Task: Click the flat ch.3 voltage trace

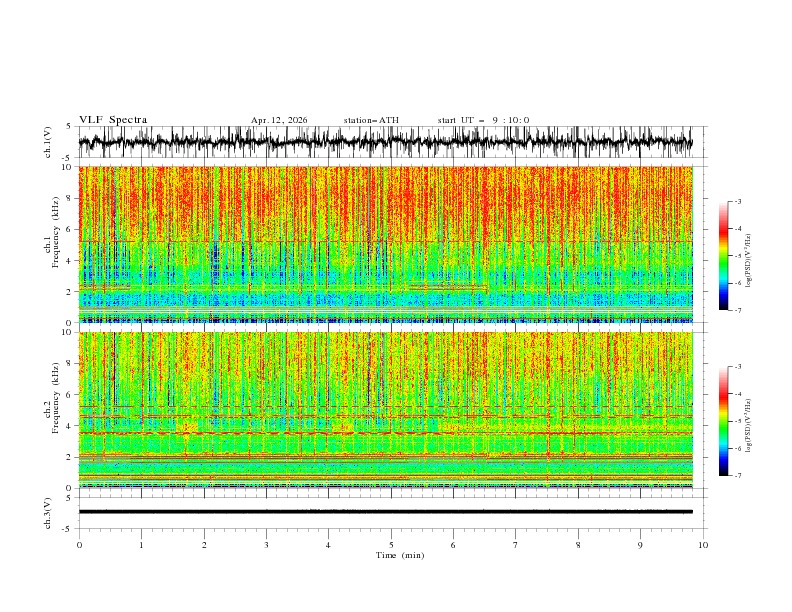Action: pos(385,512)
